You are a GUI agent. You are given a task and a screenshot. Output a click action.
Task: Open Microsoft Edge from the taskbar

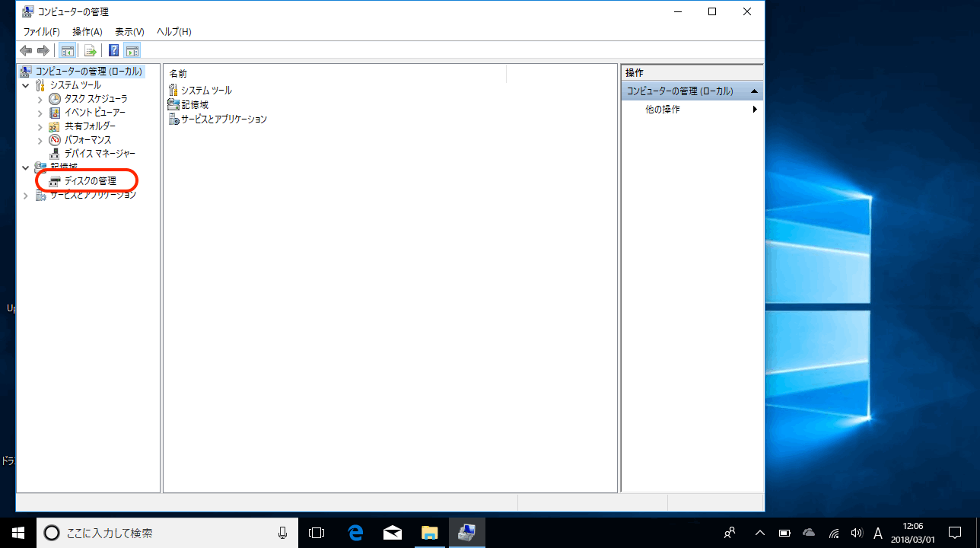[355, 533]
